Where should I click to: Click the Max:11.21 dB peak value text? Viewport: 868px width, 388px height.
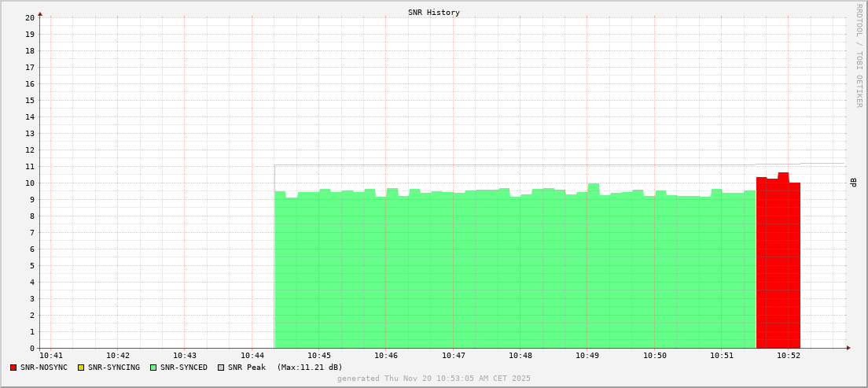point(310,368)
